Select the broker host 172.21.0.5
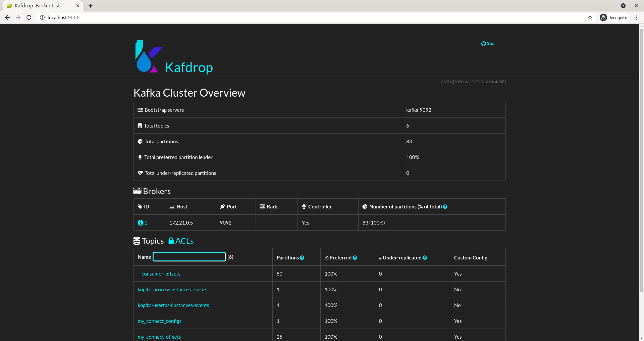Image resolution: width=644 pixels, height=341 pixels. pos(181,223)
